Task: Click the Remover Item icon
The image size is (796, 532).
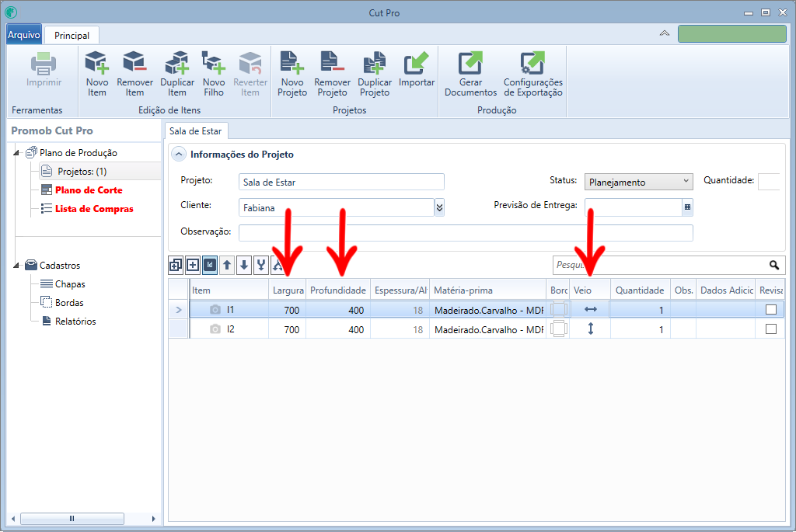Action: pos(134,63)
